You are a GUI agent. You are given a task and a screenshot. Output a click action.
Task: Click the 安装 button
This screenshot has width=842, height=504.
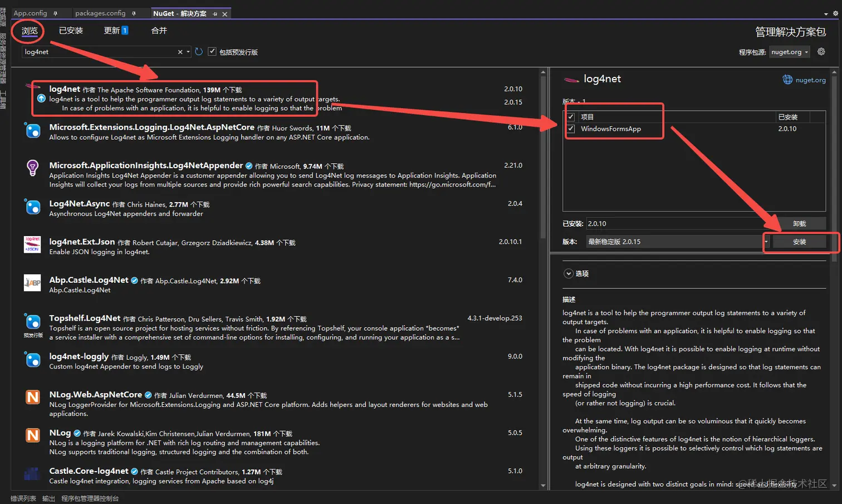[799, 242]
